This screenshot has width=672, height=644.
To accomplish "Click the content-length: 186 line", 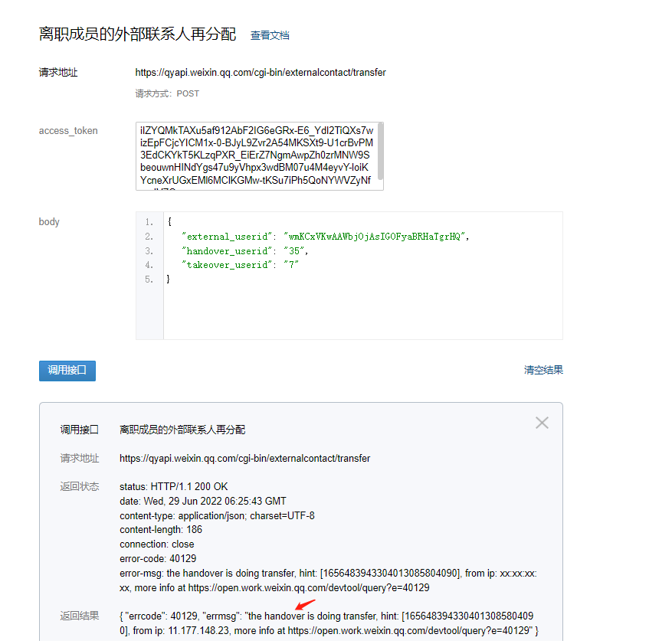I will coord(161,530).
